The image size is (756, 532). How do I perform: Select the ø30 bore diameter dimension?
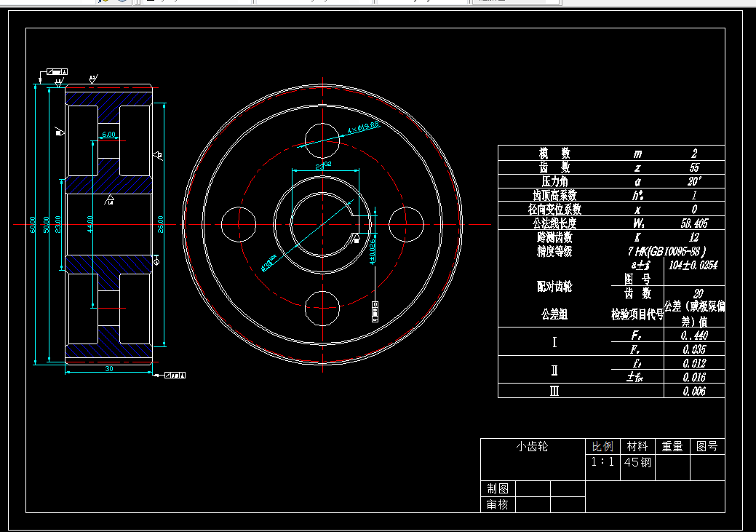coord(268,263)
